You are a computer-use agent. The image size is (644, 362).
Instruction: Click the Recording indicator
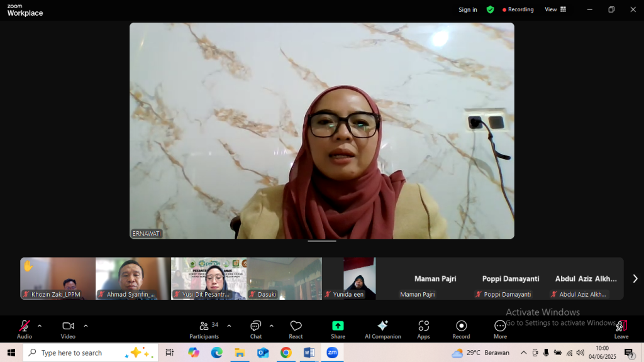coord(518,9)
